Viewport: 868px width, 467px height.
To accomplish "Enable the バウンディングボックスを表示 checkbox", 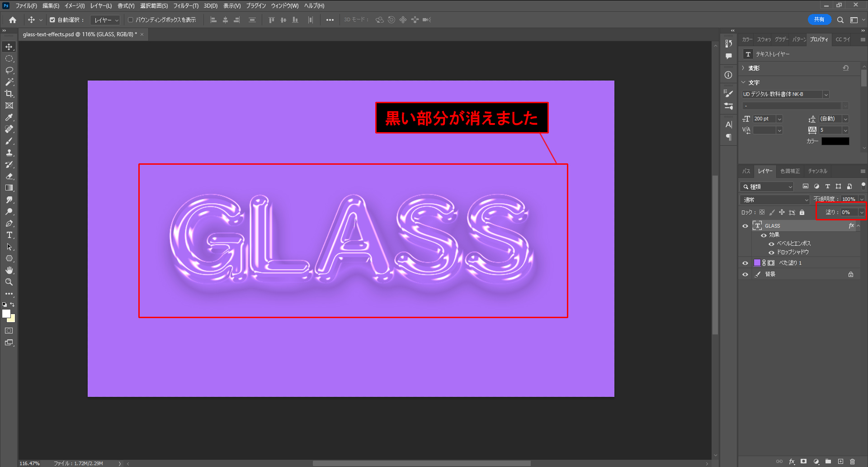I will click(x=131, y=20).
